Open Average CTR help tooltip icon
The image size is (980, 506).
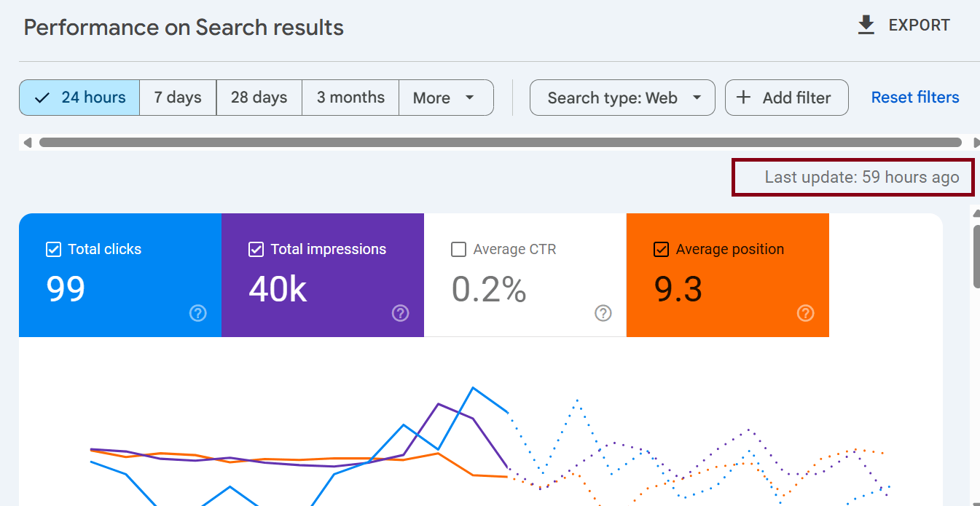603,313
